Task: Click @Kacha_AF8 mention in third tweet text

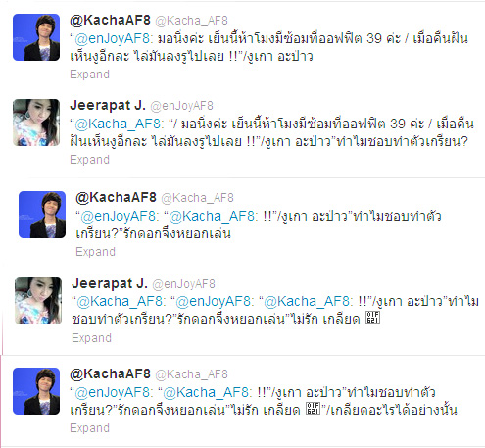Action: (x=212, y=216)
